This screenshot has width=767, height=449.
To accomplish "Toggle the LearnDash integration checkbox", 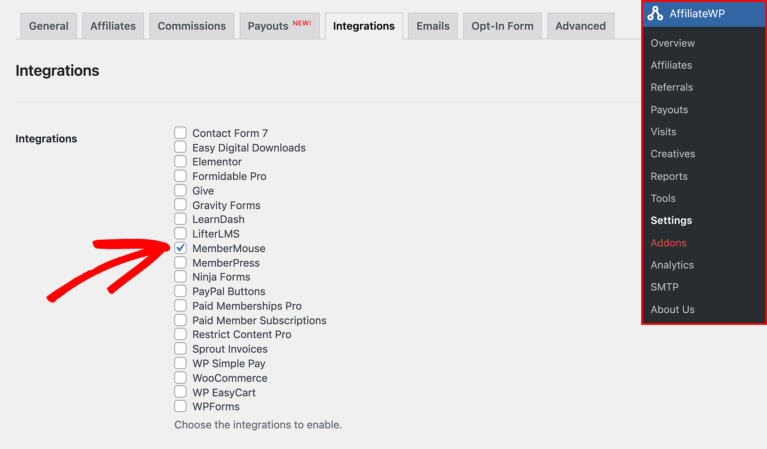I will 180,219.
